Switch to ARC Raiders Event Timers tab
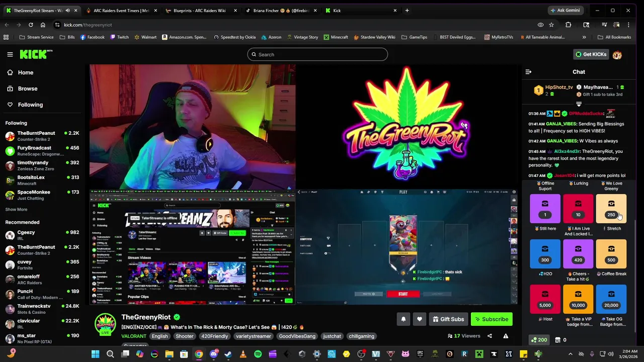 coord(121,10)
